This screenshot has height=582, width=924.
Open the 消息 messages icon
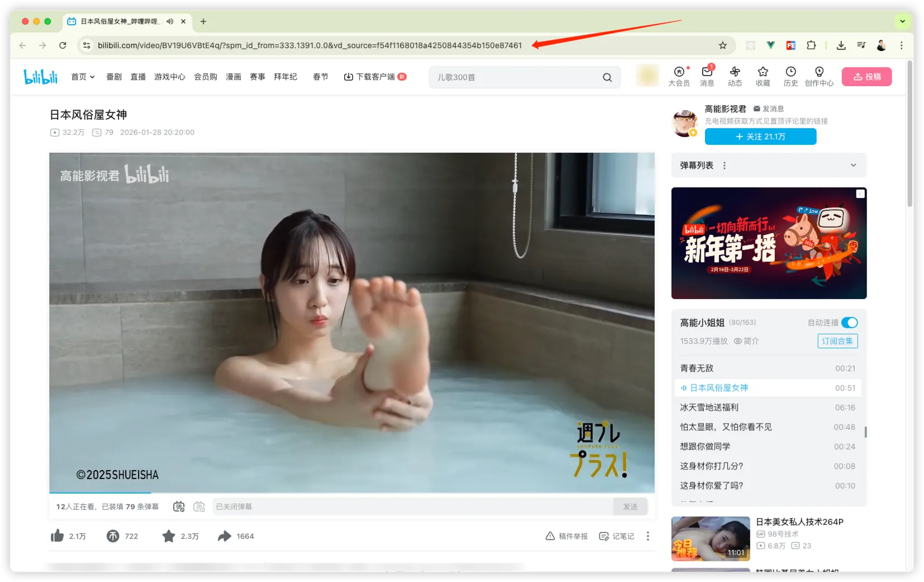[x=707, y=77]
